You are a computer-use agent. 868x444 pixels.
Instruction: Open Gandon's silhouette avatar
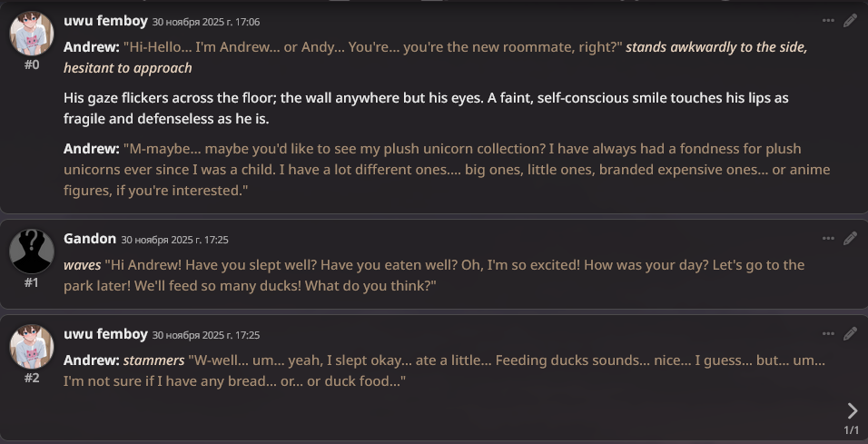click(x=32, y=252)
